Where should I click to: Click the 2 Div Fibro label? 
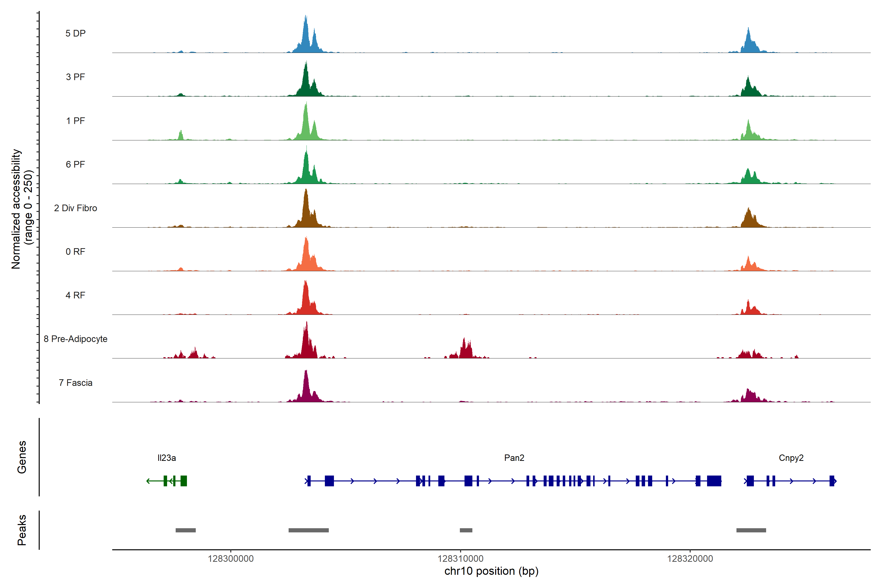75,208
